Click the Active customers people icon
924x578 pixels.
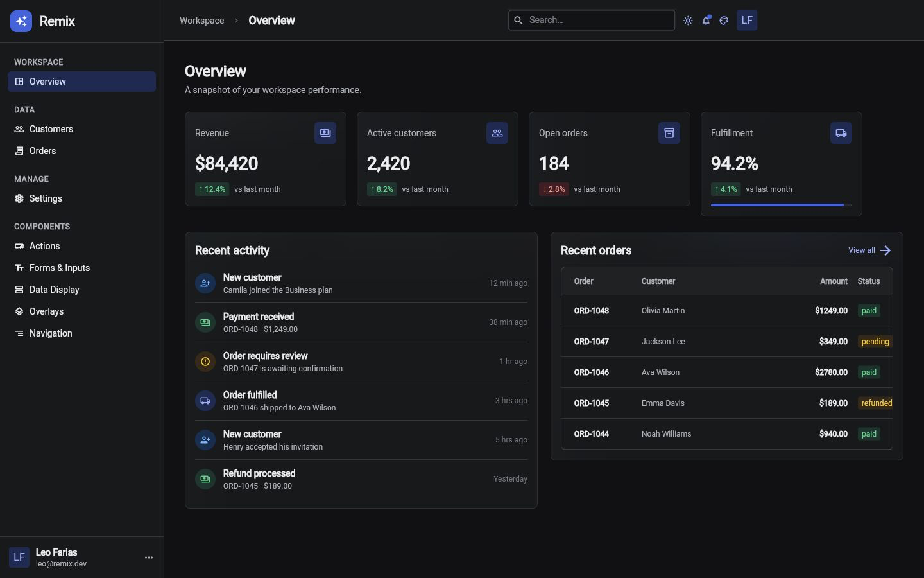coord(497,133)
